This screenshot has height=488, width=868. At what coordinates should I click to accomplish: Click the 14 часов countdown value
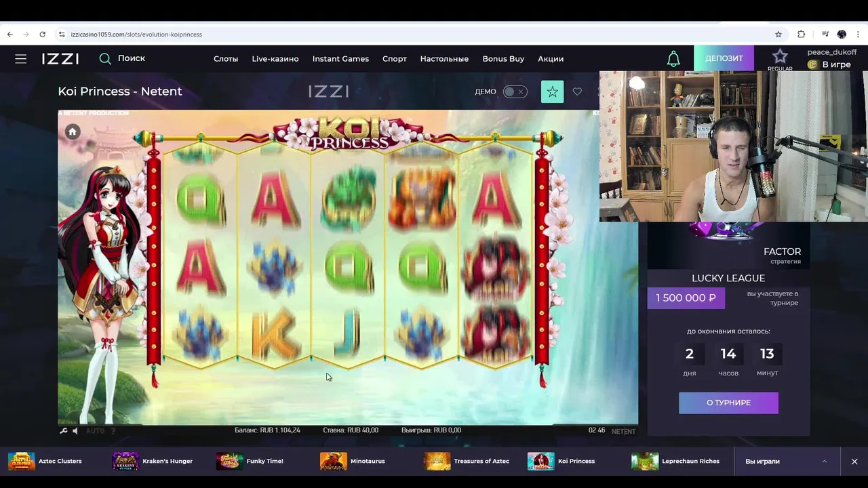pos(728,354)
